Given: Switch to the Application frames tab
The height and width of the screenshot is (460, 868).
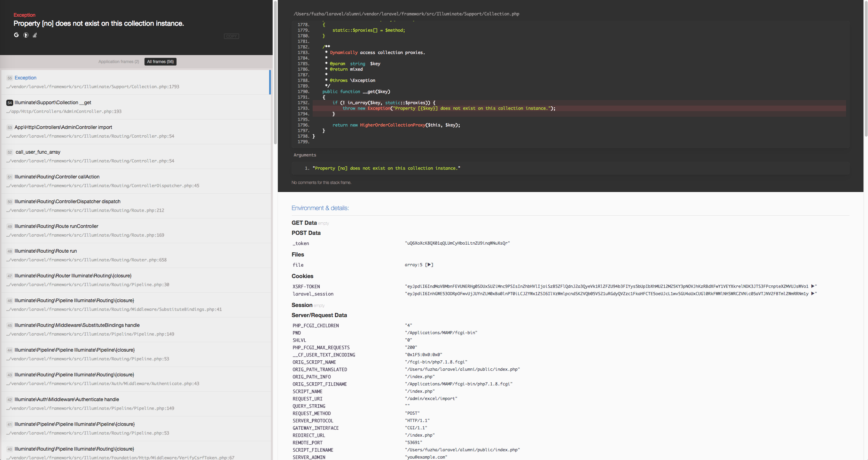Looking at the screenshot, I should pyautogui.click(x=119, y=61).
